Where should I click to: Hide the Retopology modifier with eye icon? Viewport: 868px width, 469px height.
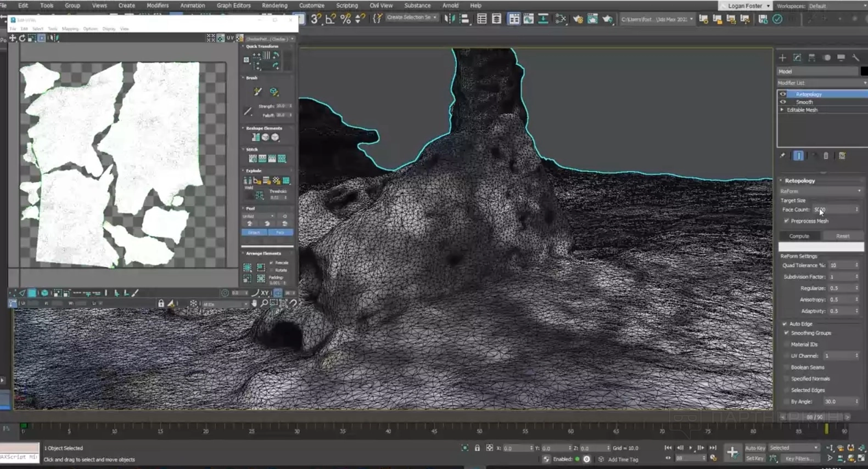pyautogui.click(x=783, y=94)
